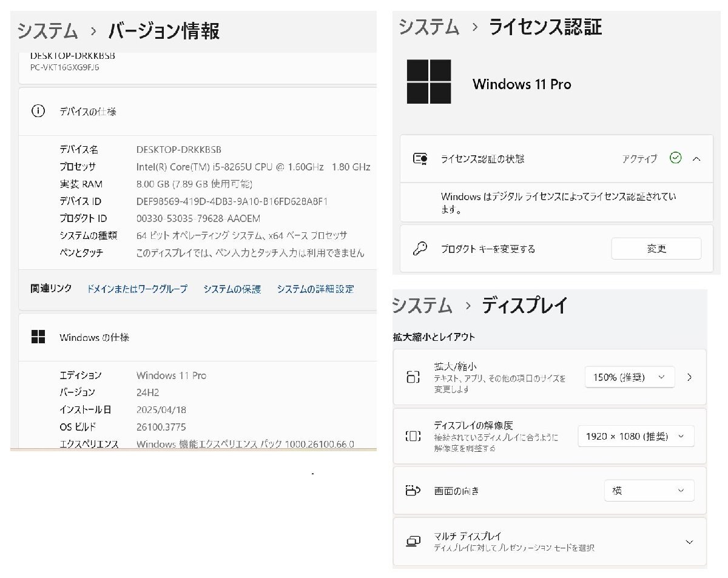The width and height of the screenshot is (728, 578).
Task: Expand the マルチ ディスプレイ section
Action: [x=689, y=542]
